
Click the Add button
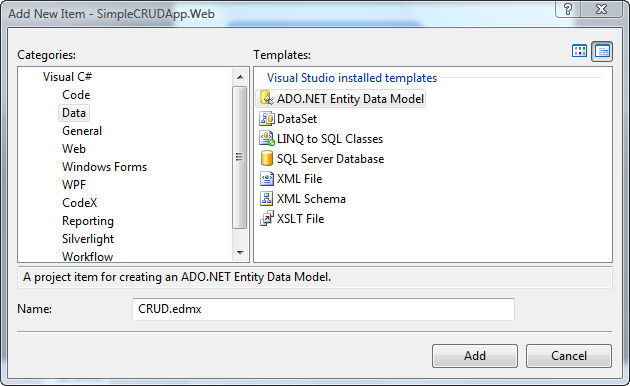475,356
